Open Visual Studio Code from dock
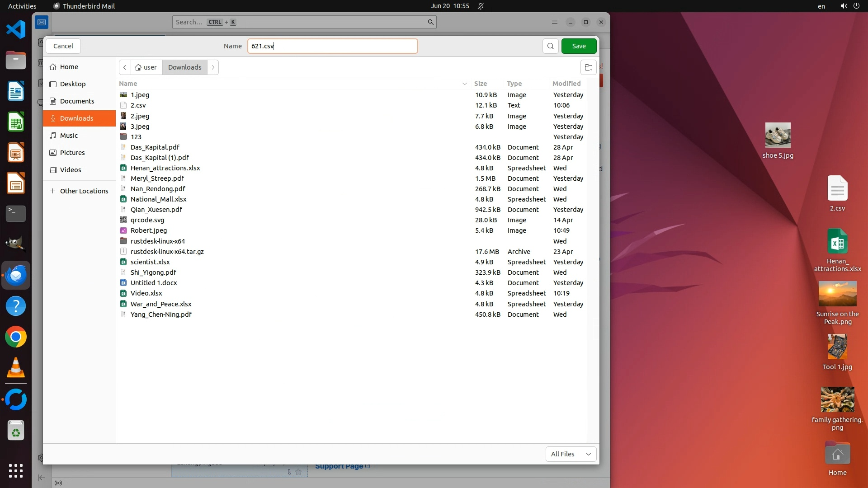The image size is (868, 488). pyautogui.click(x=16, y=30)
